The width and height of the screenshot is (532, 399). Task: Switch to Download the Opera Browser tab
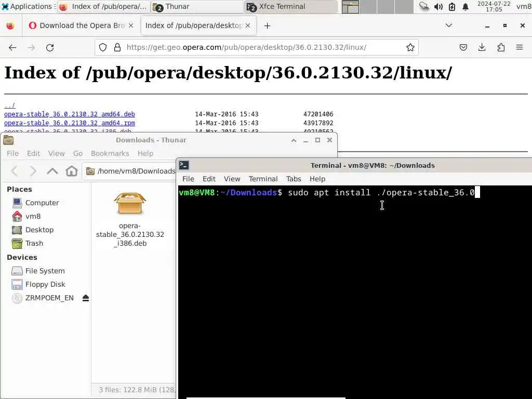point(82,25)
